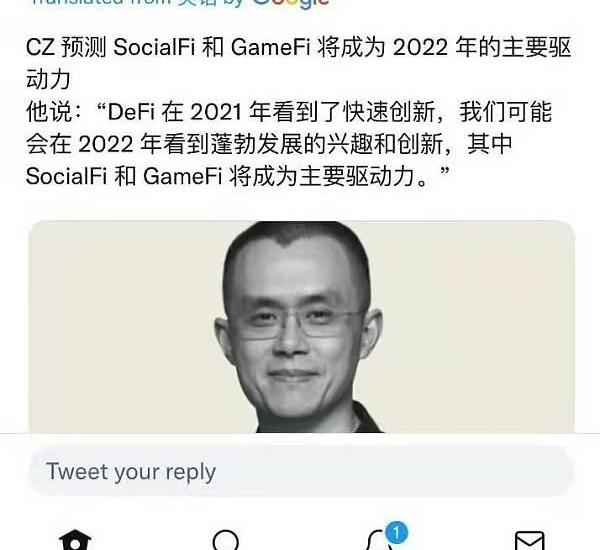Image resolution: width=600 pixels, height=550 pixels.
Task: Focus the Tweet your reply field
Action: (302, 471)
